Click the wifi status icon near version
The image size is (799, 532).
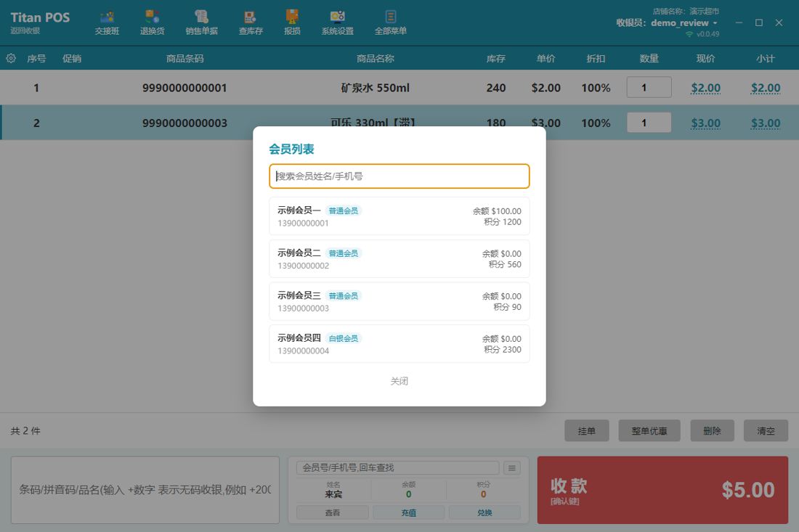(x=689, y=34)
